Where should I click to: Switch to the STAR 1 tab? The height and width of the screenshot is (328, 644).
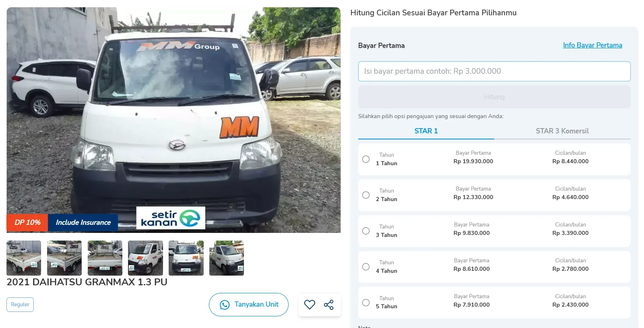(x=426, y=131)
